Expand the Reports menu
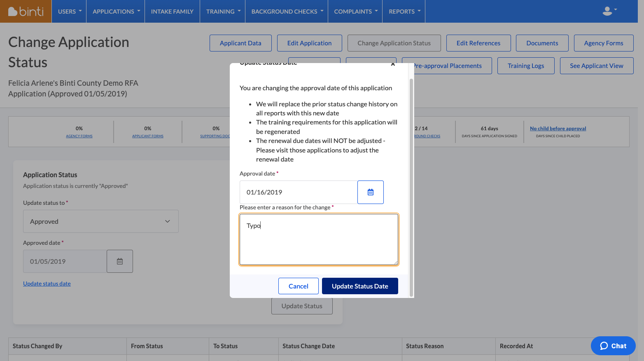The image size is (644, 361). tap(404, 11)
